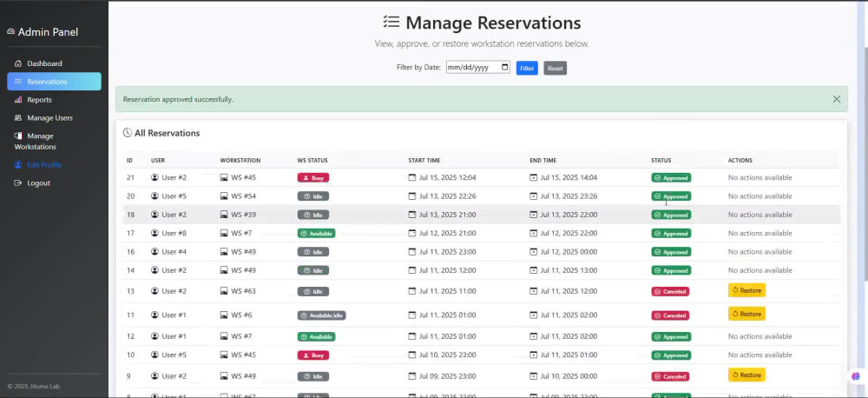Click the Approved status of reservation 21
The height and width of the screenshot is (398, 868).
point(671,178)
